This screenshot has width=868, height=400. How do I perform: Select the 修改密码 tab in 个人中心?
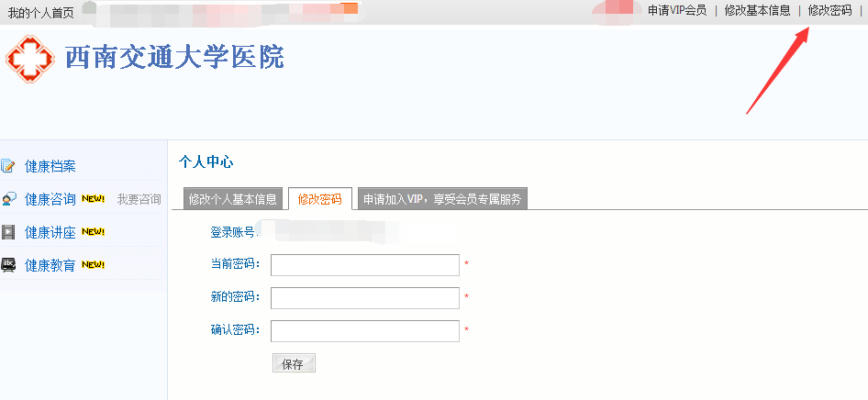(x=319, y=199)
